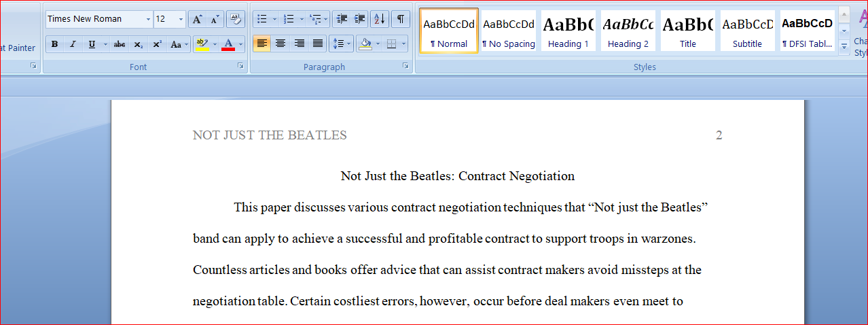
Task: Apply the Subtitle style
Action: click(748, 31)
